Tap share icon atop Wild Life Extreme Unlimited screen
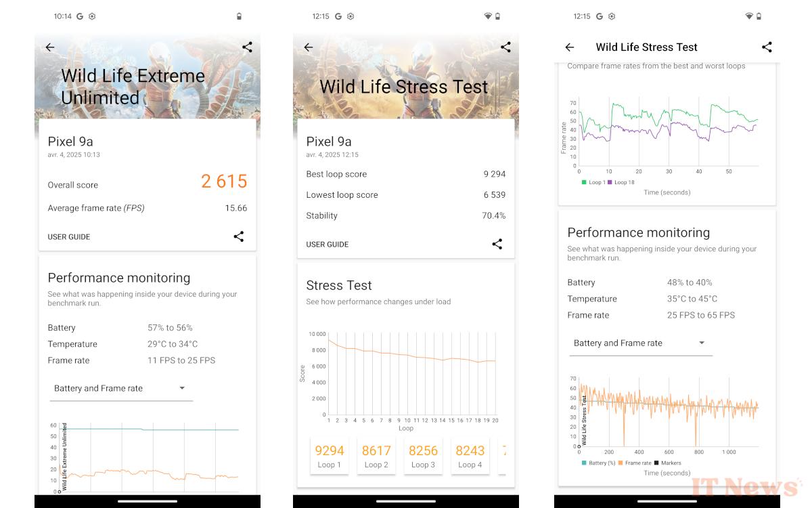The height and width of the screenshot is (508, 812). click(247, 47)
